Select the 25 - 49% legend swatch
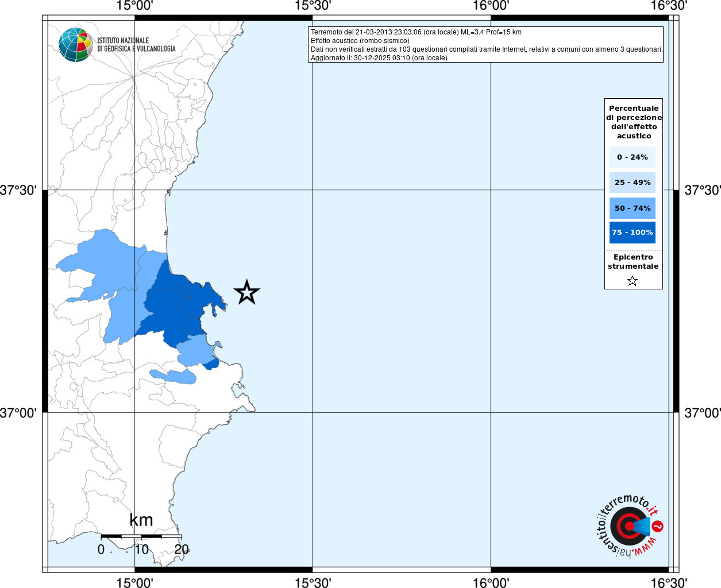721x588 pixels. (x=632, y=183)
